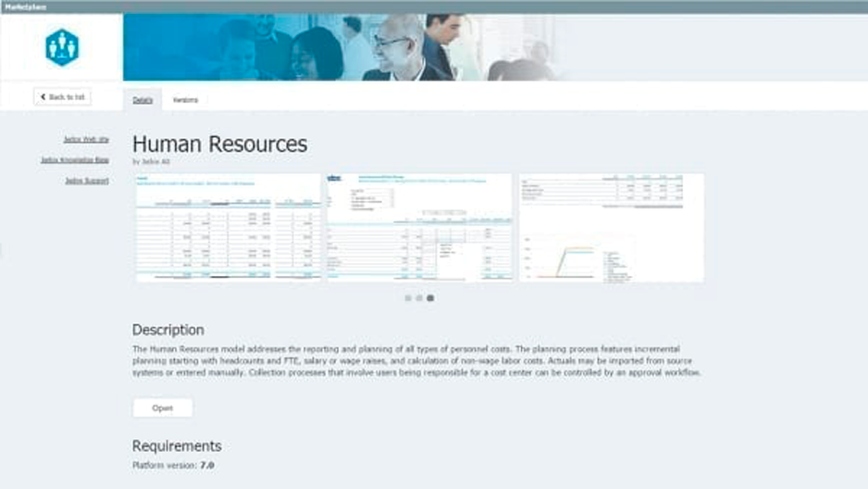Screen dimensions: 868x489
Task: Click the Platform version 7.0 requirement text
Action: pyautogui.click(x=173, y=465)
